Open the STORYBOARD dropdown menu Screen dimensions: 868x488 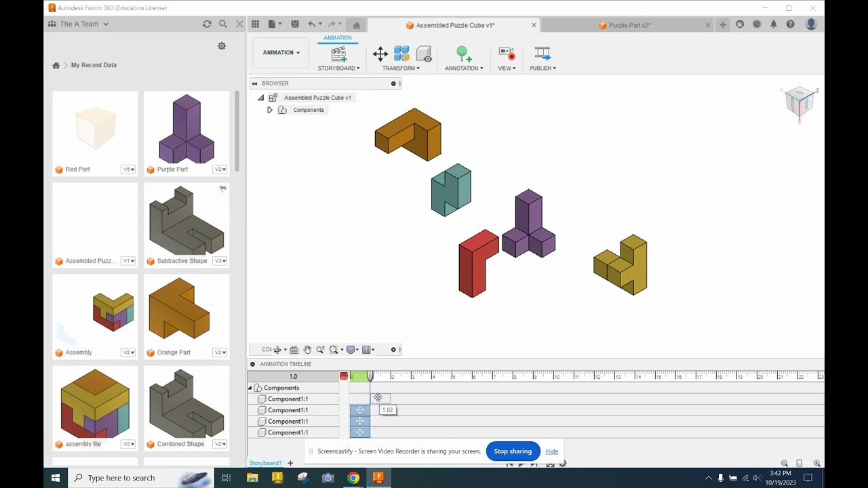tap(339, 68)
